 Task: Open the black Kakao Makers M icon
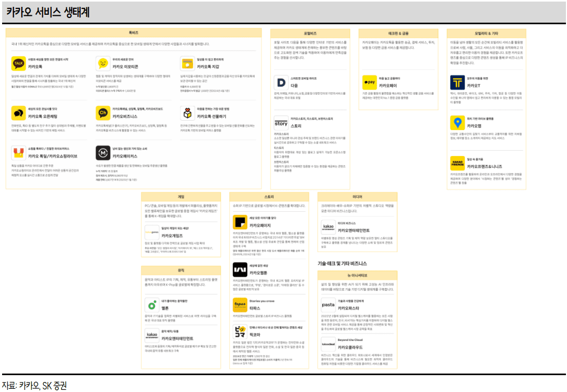click(x=103, y=153)
